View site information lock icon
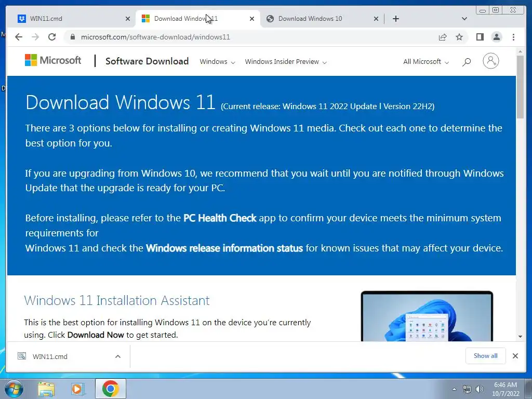Image resolution: width=532 pixels, height=399 pixels. [x=72, y=37]
